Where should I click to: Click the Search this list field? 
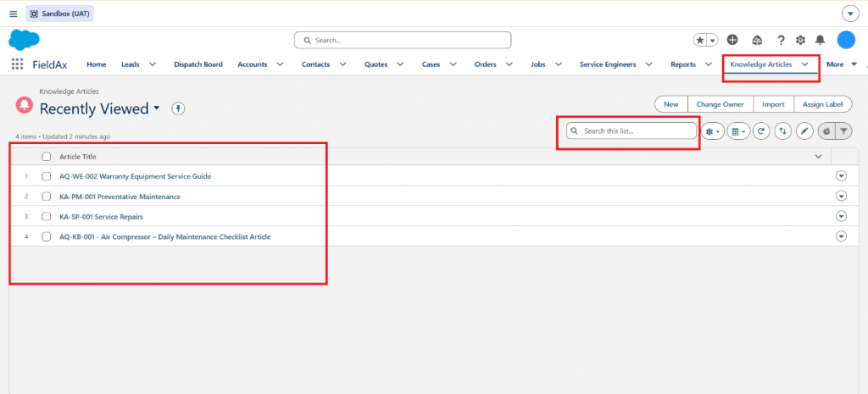click(631, 131)
